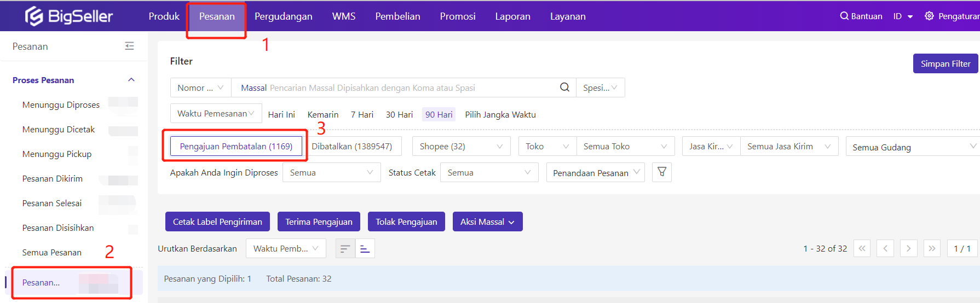Go to first page arrow
The height and width of the screenshot is (303, 980).
click(x=862, y=249)
